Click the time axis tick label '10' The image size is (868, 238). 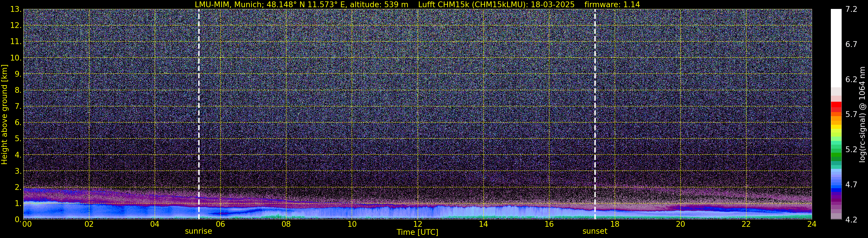coord(352,224)
